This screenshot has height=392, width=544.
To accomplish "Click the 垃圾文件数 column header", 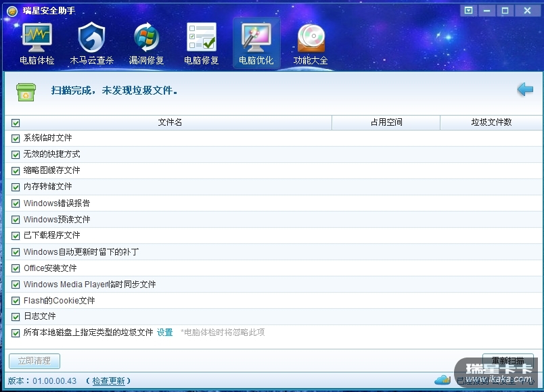I will coord(491,122).
